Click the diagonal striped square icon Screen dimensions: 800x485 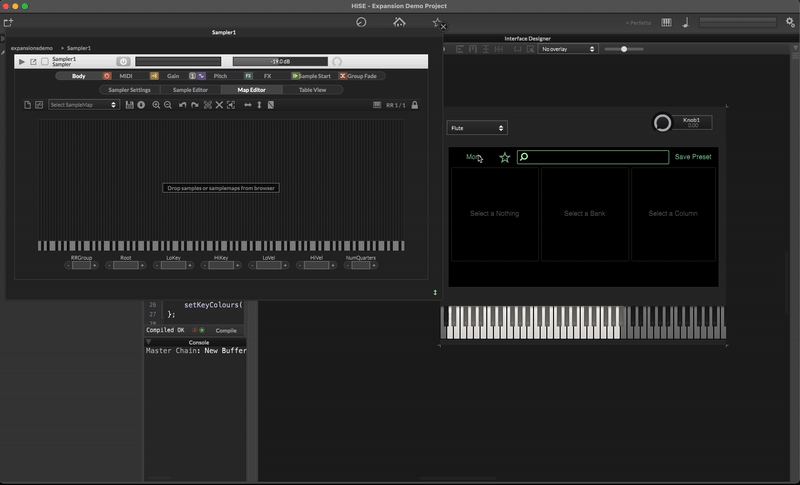[271, 105]
